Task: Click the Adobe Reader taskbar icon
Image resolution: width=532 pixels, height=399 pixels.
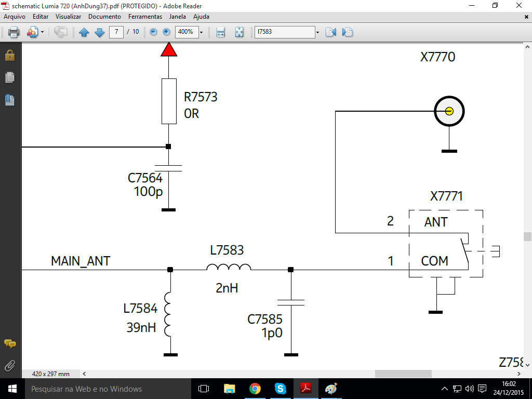Action: click(305, 389)
